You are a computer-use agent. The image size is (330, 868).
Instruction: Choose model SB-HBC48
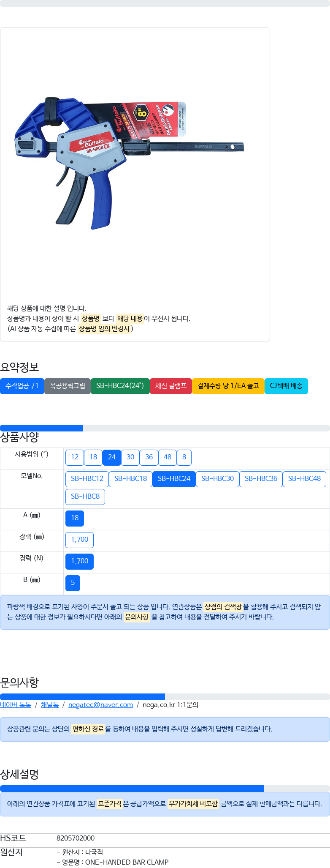coord(304,479)
